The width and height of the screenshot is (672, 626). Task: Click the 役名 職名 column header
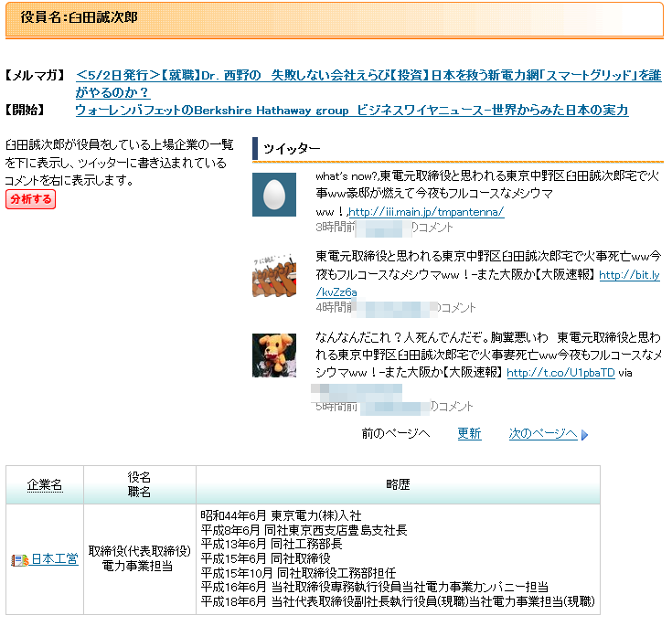coord(139,484)
